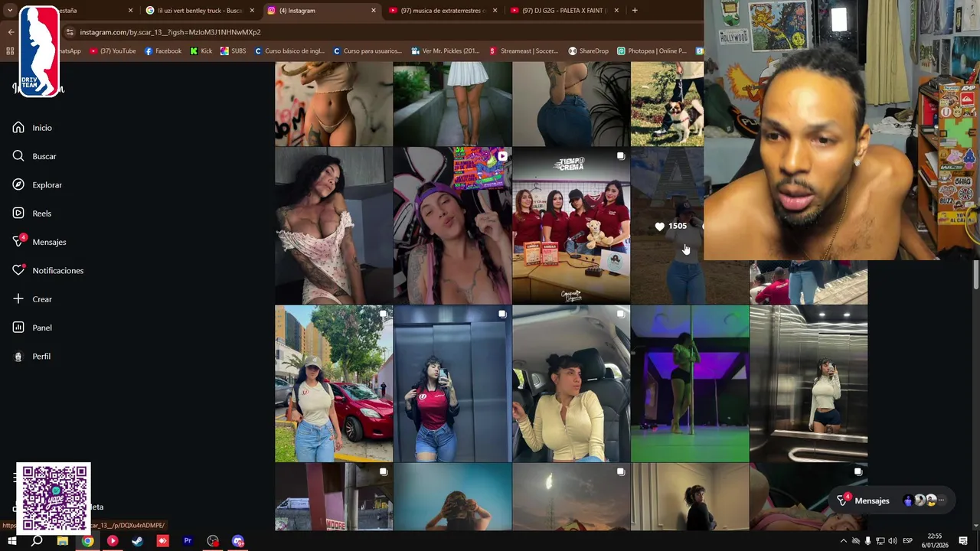Close the musica de extraterrestres tab
The height and width of the screenshot is (551, 980).
tap(495, 11)
